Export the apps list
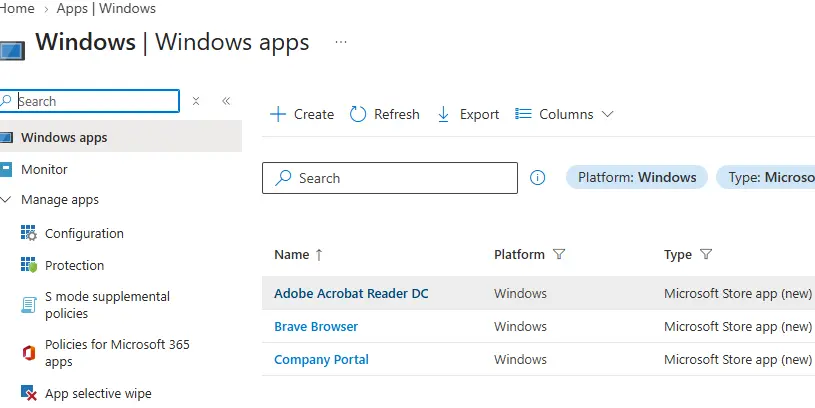 (x=468, y=114)
